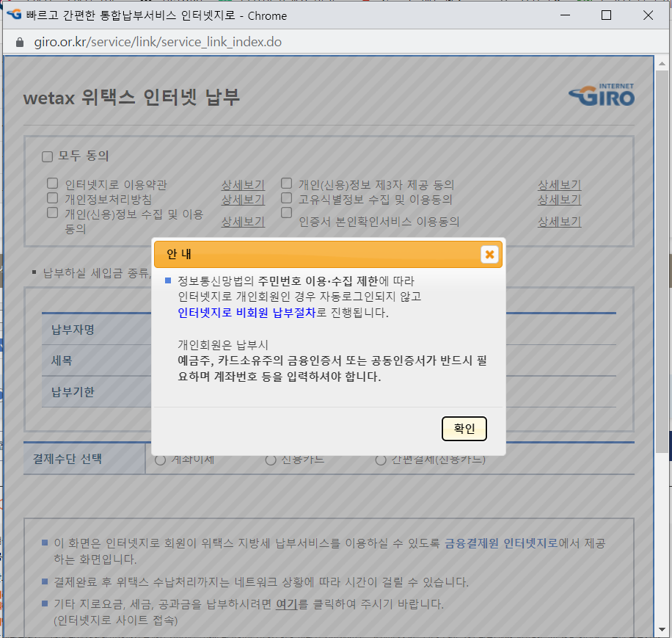Click the 금융결제원 인터넷지로 highlighted text
This screenshot has height=638, width=672.
pyautogui.click(x=501, y=543)
